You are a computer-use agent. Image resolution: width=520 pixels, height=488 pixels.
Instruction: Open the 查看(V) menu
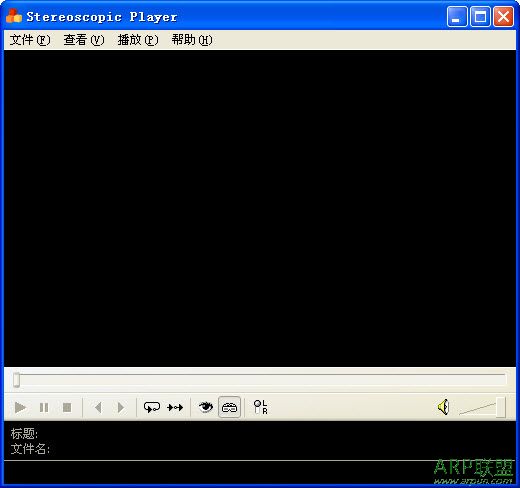[x=84, y=40]
